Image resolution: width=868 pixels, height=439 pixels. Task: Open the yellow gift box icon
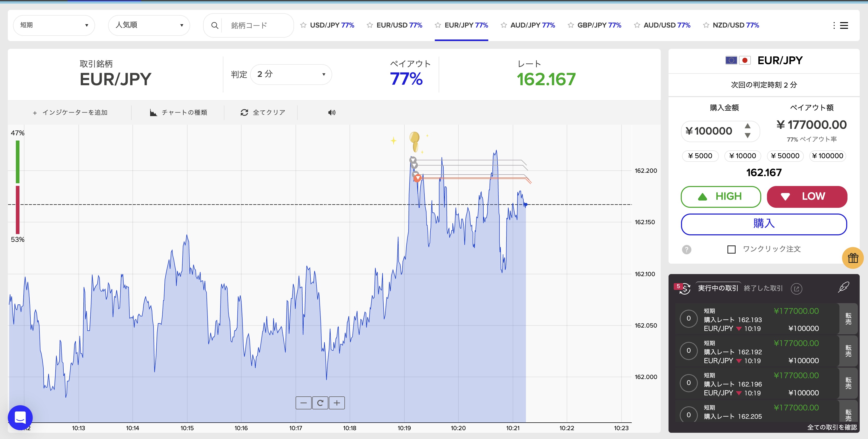(x=853, y=258)
